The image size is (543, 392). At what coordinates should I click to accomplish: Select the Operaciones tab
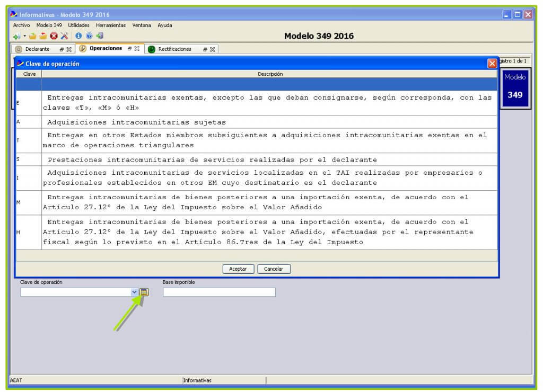(106, 48)
